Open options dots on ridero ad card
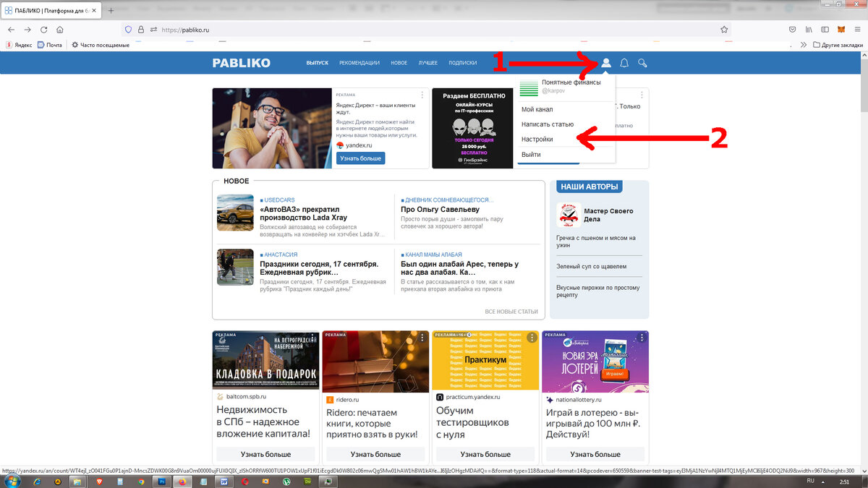868x488 pixels. [422, 337]
